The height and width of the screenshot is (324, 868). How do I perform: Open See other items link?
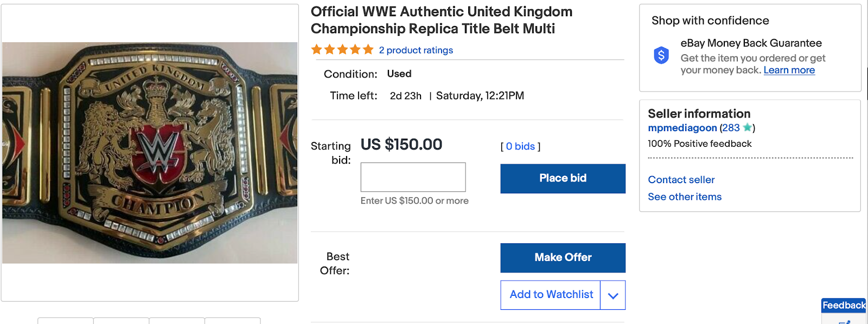[x=684, y=197]
